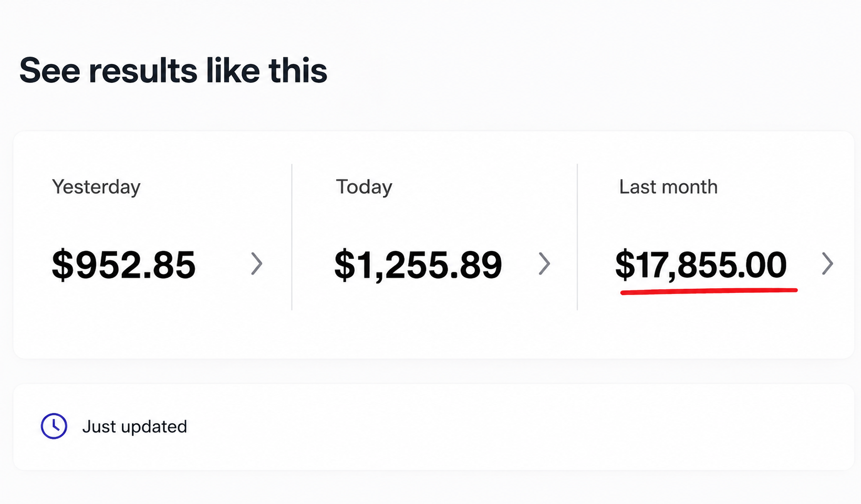Click the word 'this' in the heading
This screenshot has width=861, height=504.
[x=298, y=70]
